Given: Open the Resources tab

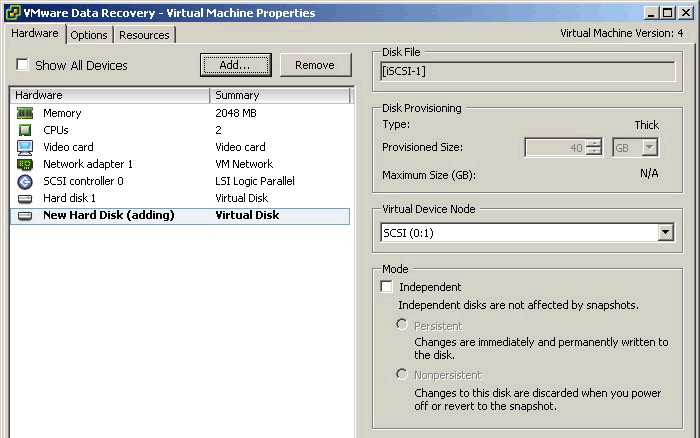Looking at the screenshot, I should [144, 35].
